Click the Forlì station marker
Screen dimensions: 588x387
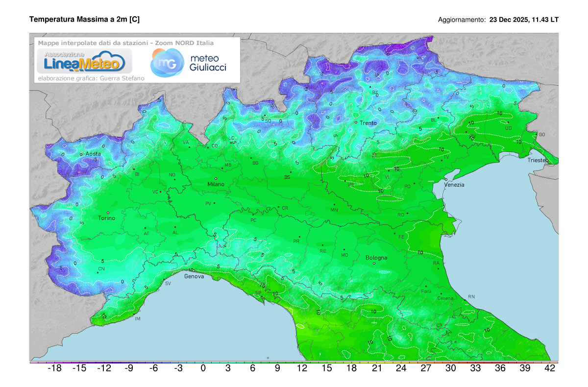click(x=426, y=287)
